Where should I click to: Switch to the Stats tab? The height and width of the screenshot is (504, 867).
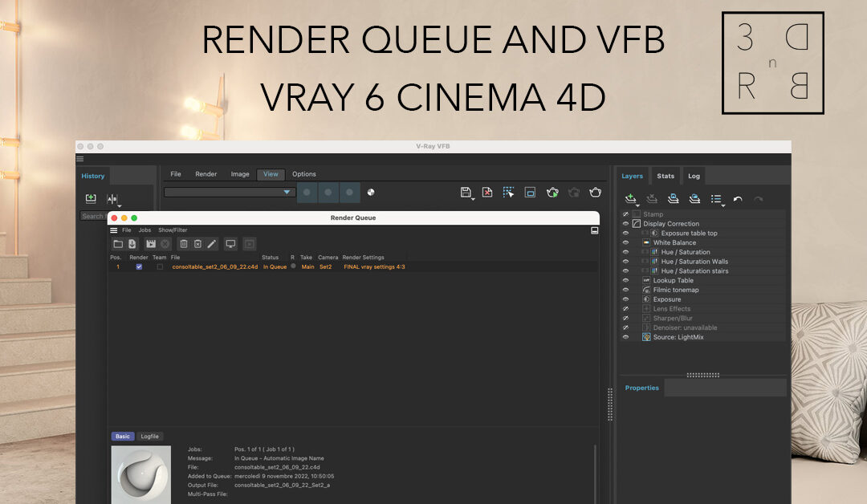[666, 176]
